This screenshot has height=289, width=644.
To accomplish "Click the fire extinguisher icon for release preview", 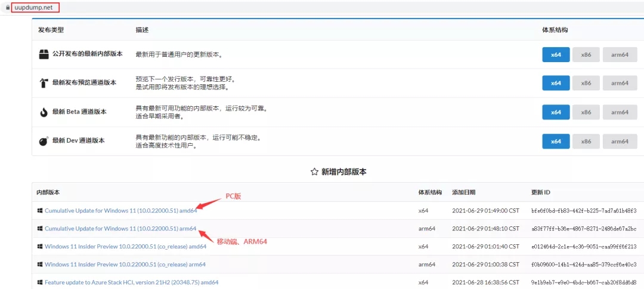I will [x=44, y=83].
